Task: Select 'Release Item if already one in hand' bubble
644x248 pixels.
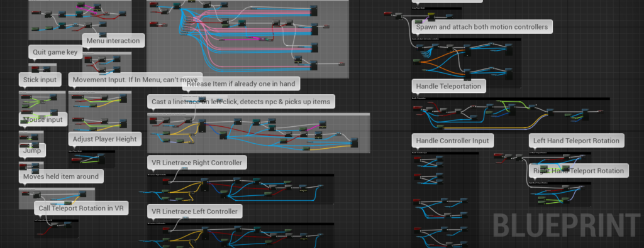Action: (x=241, y=84)
